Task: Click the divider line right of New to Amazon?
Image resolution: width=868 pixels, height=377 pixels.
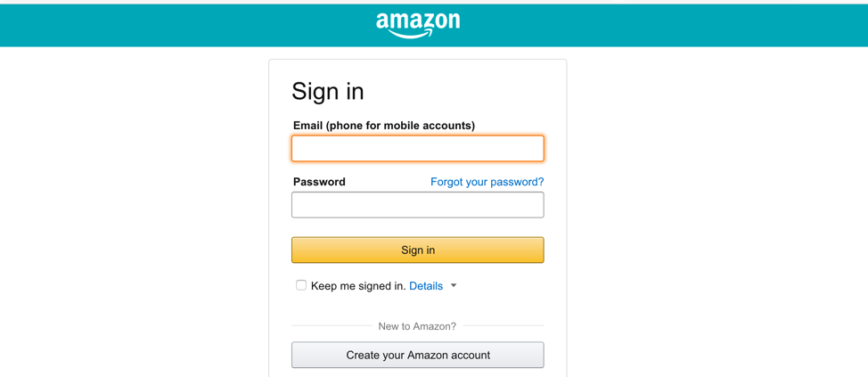Action: click(504, 325)
